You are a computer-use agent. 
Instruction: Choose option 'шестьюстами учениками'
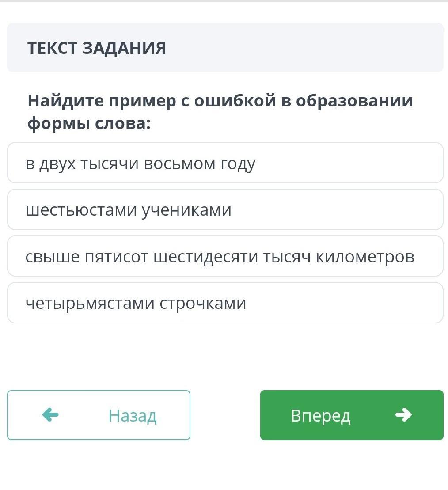point(225,210)
